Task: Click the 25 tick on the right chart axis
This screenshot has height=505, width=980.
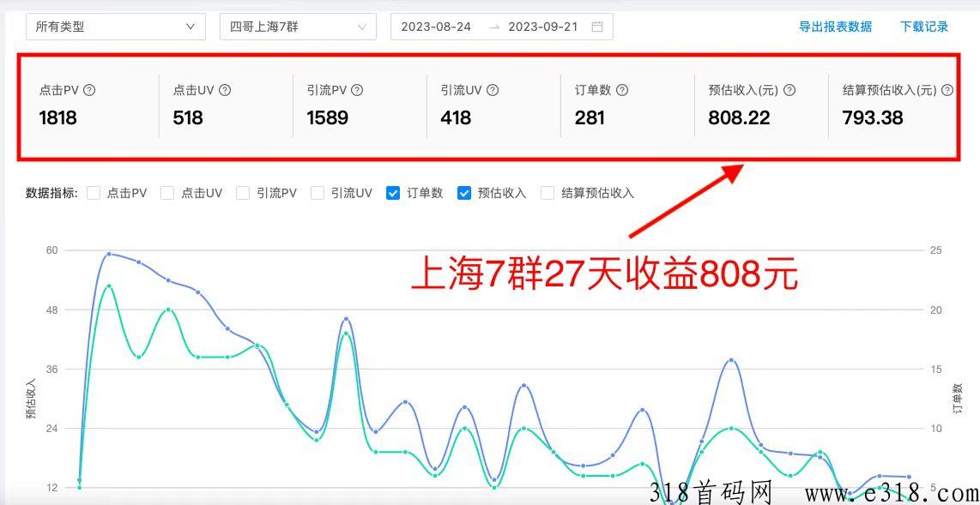Action: click(936, 250)
